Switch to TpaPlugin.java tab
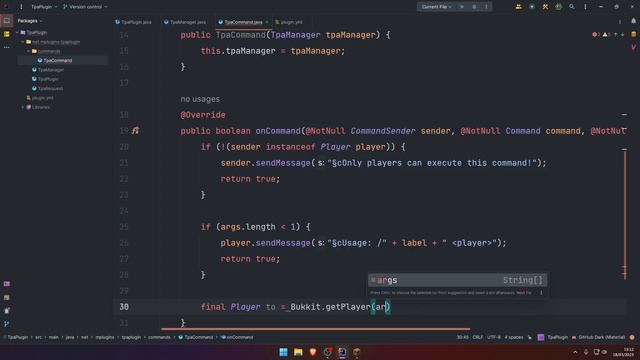The height and width of the screenshot is (360, 640). [x=133, y=22]
